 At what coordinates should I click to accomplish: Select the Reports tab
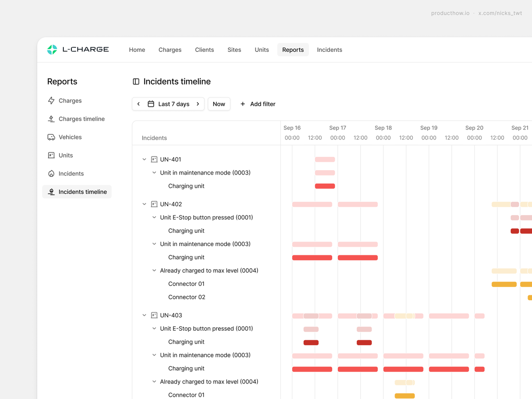pyautogui.click(x=293, y=50)
